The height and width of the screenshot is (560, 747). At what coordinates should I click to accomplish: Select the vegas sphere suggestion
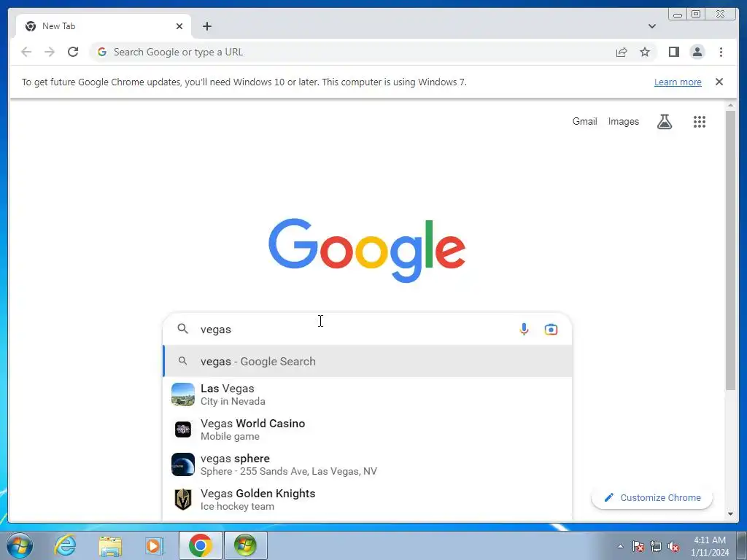(x=368, y=464)
